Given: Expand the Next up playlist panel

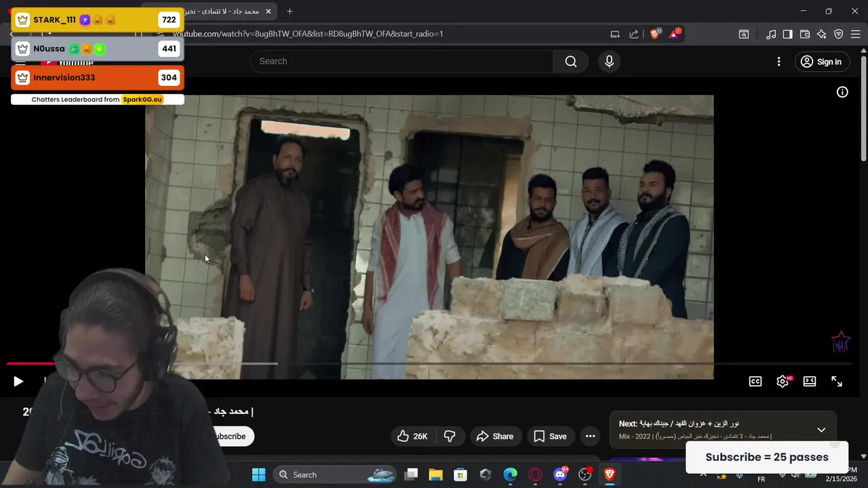Looking at the screenshot, I should click(x=821, y=430).
